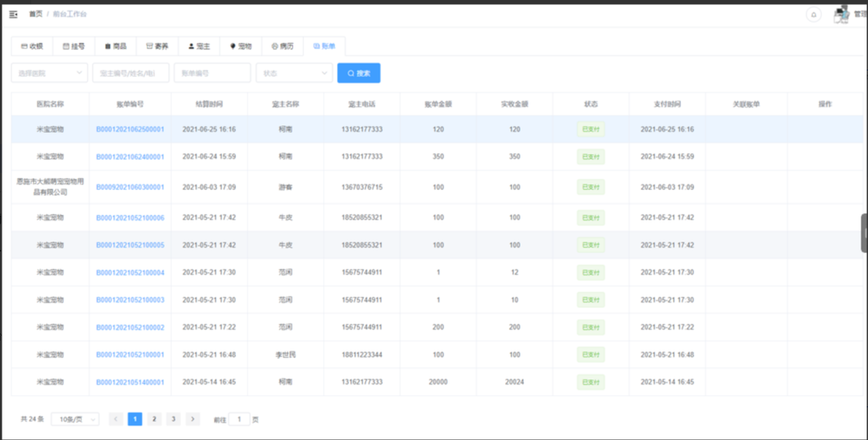Click owner name 李世民

[285, 355]
